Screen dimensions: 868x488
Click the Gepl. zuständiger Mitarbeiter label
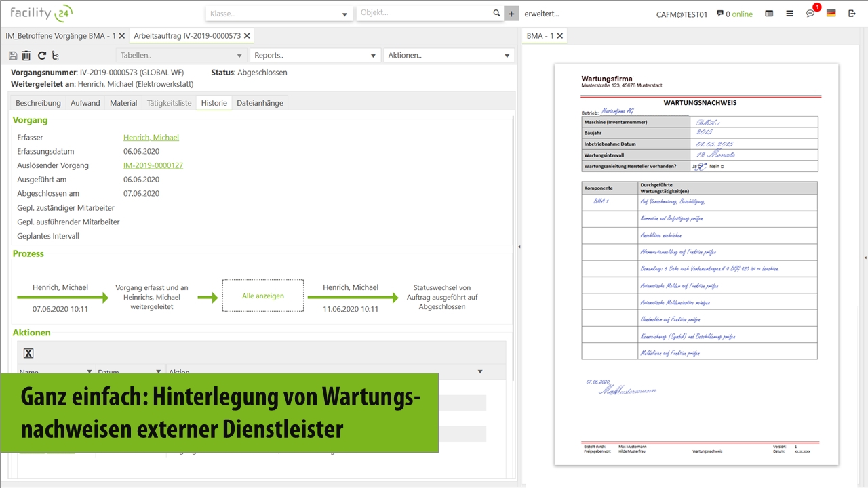tap(66, 208)
